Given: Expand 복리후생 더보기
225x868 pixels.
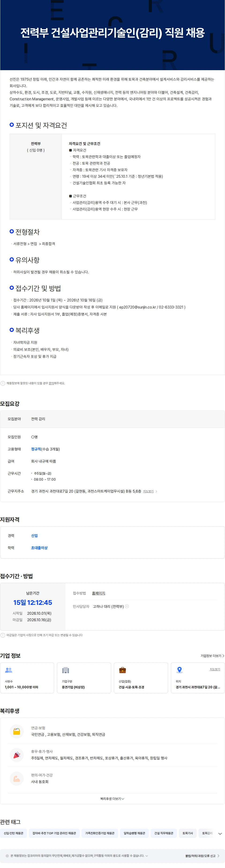Looking at the screenshot, I should point(112,799).
